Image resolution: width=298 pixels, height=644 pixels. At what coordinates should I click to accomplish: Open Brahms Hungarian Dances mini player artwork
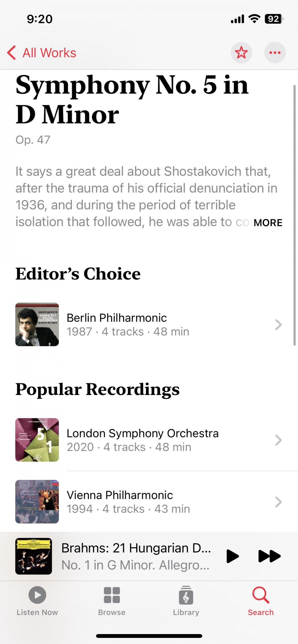pos(34,556)
